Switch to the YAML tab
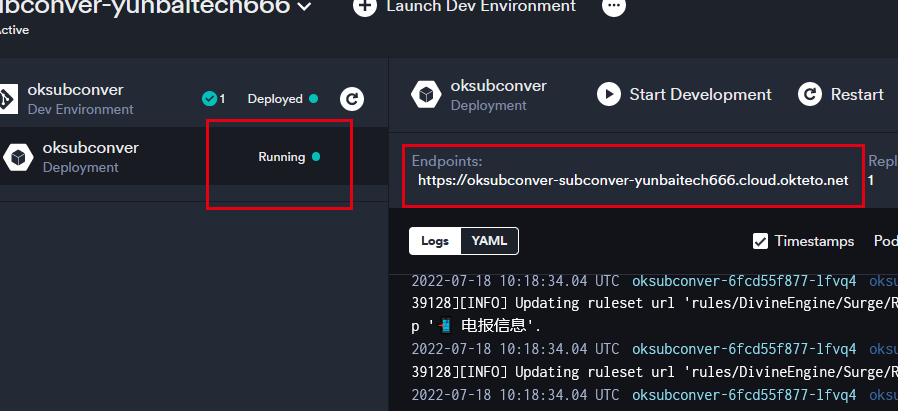This screenshot has width=898, height=411. pyautogui.click(x=490, y=241)
